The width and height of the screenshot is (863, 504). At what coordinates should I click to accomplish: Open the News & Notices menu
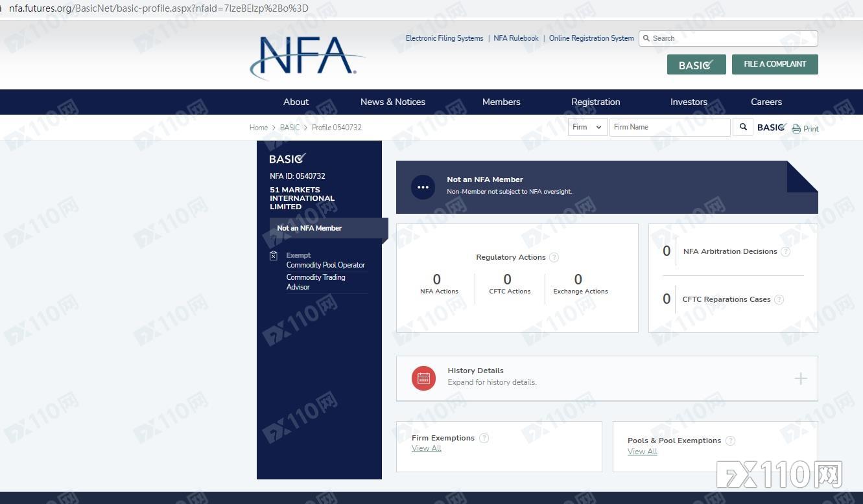pos(393,102)
